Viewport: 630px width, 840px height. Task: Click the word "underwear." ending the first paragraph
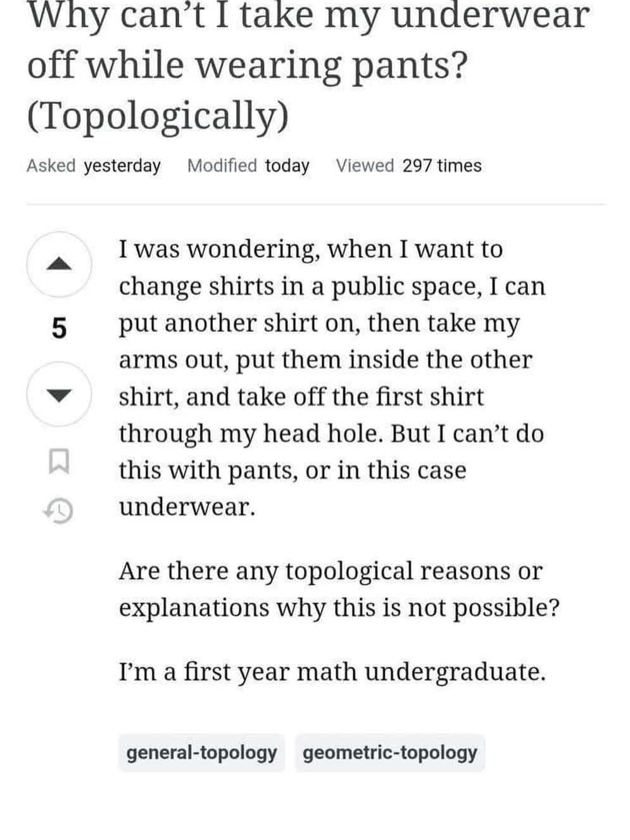pyautogui.click(x=187, y=507)
